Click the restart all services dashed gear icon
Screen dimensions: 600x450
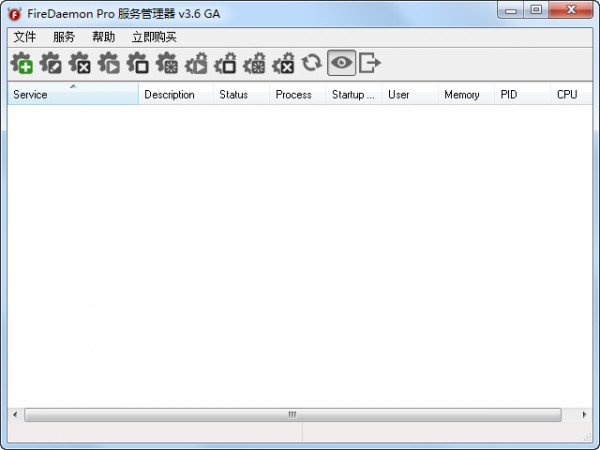[x=254, y=63]
